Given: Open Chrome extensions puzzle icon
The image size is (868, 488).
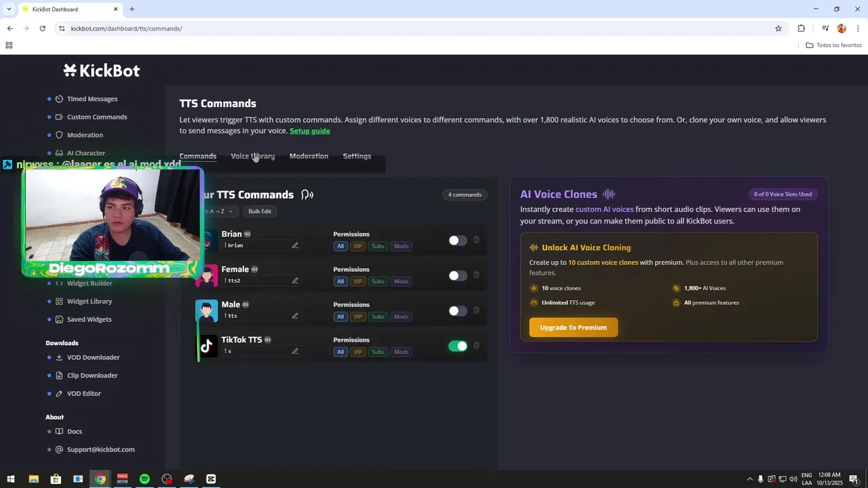Looking at the screenshot, I should click(802, 28).
